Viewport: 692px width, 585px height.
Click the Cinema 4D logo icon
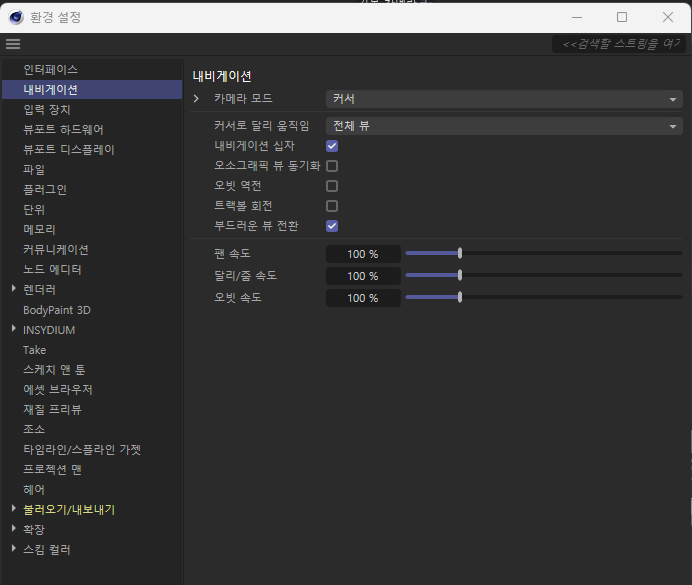tap(16, 17)
